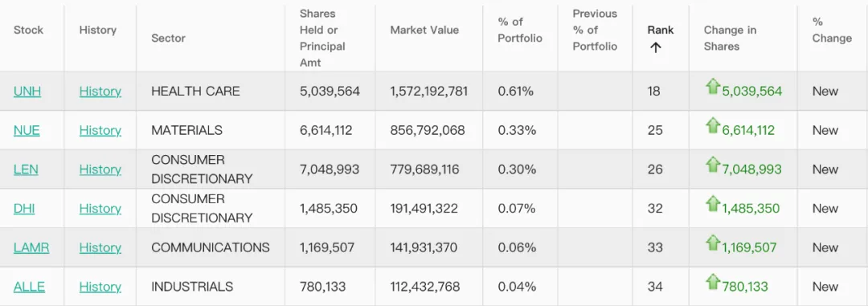Click the green up arrow in UNH row
The image size is (868, 306).
click(712, 86)
